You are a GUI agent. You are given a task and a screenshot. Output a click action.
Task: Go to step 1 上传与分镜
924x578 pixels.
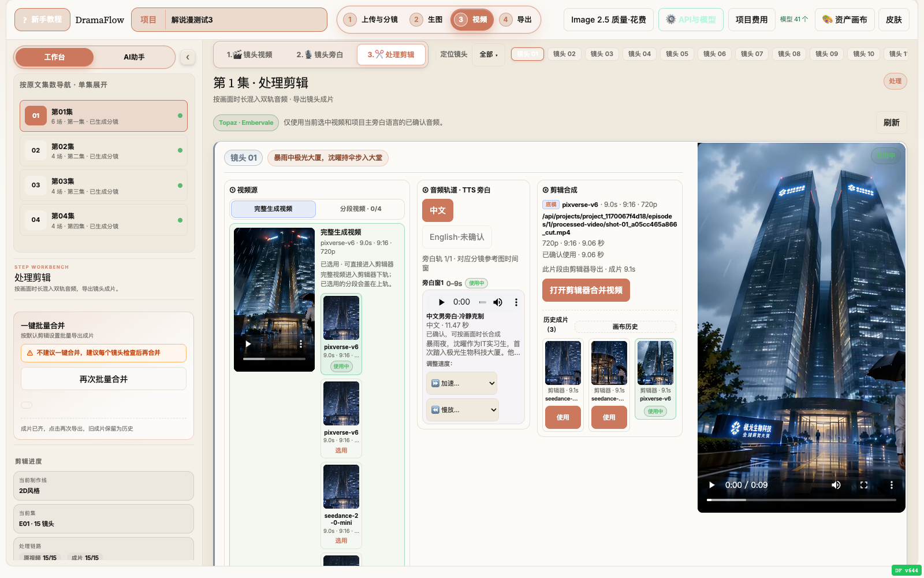(x=371, y=20)
